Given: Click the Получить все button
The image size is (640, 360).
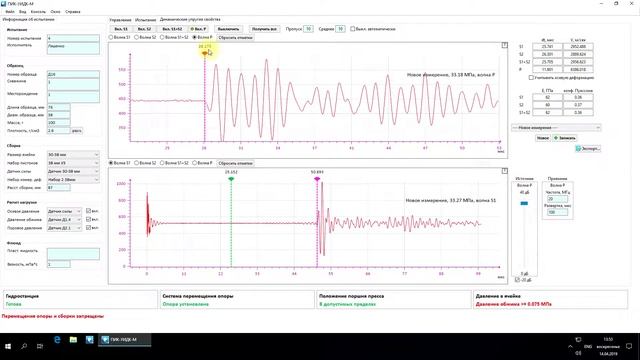Looking at the screenshot, I should pyautogui.click(x=264, y=29).
